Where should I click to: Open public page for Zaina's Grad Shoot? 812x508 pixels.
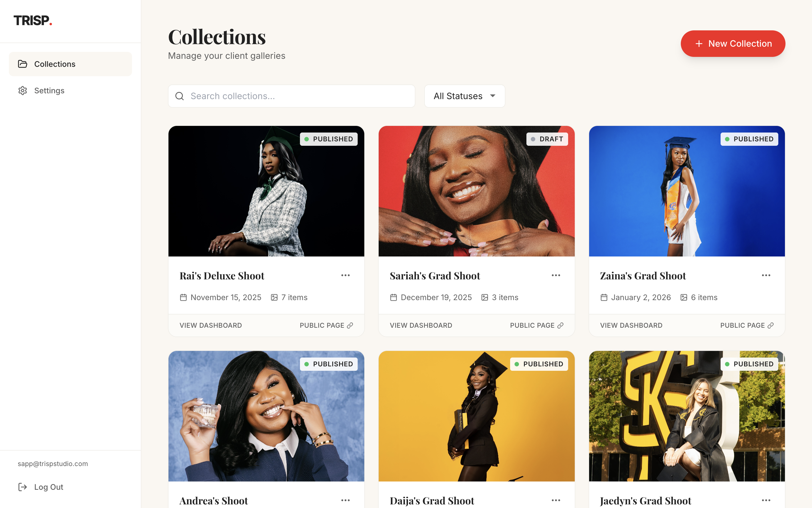tap(747, 325)
